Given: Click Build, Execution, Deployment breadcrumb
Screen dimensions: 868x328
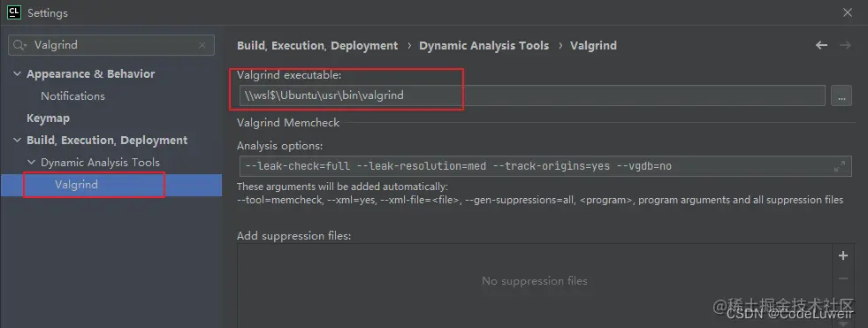Looking at the screenshot, I should coord(317,45).
